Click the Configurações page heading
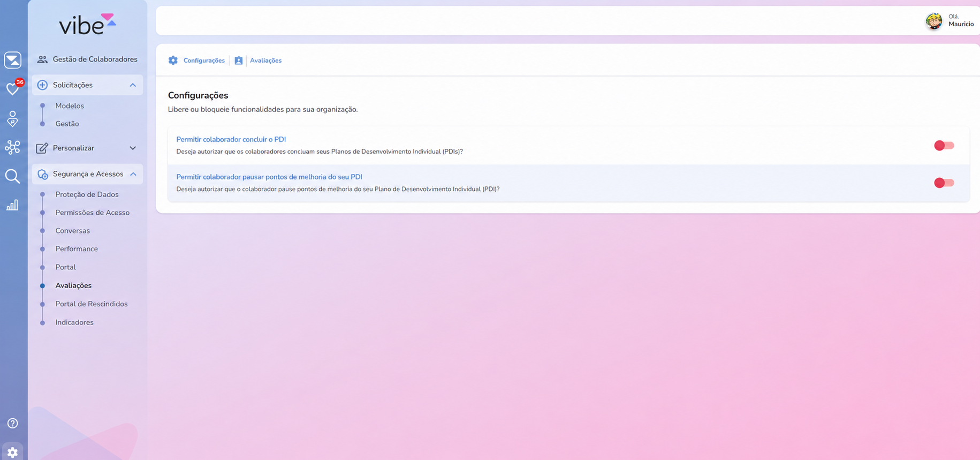The height and width of the screenshot is (460, 980). [x=198, y=95]
